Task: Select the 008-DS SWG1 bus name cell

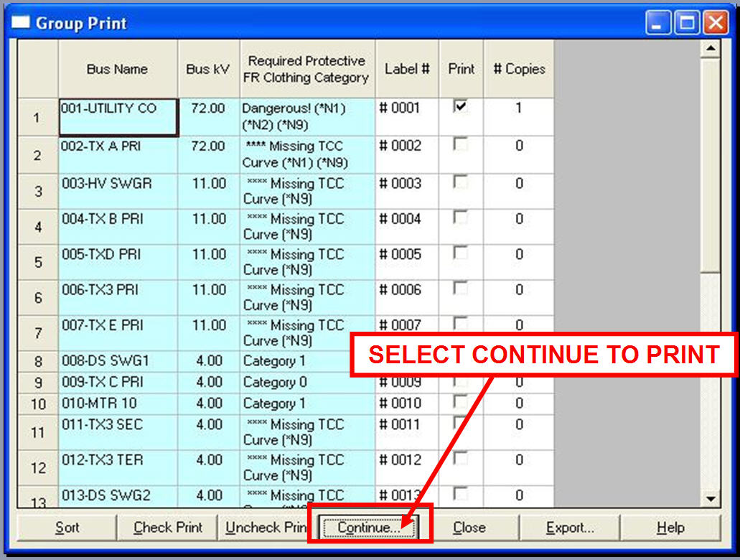Action: [118, 361]
